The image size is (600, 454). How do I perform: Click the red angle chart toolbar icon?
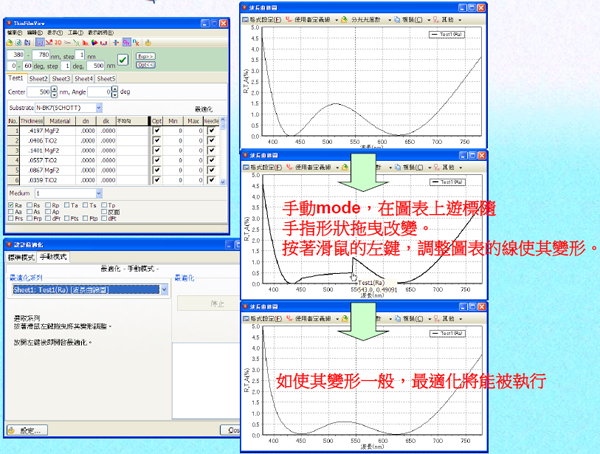[49, 43]
